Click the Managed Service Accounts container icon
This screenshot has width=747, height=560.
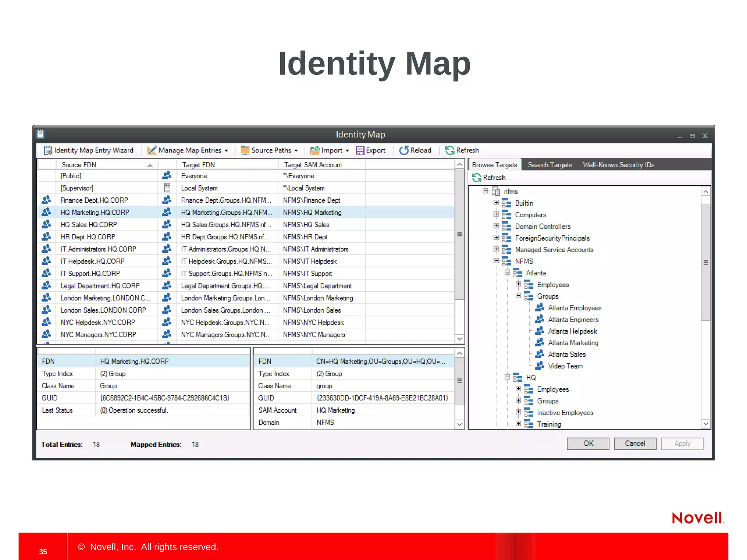click(x=507, y=250)
